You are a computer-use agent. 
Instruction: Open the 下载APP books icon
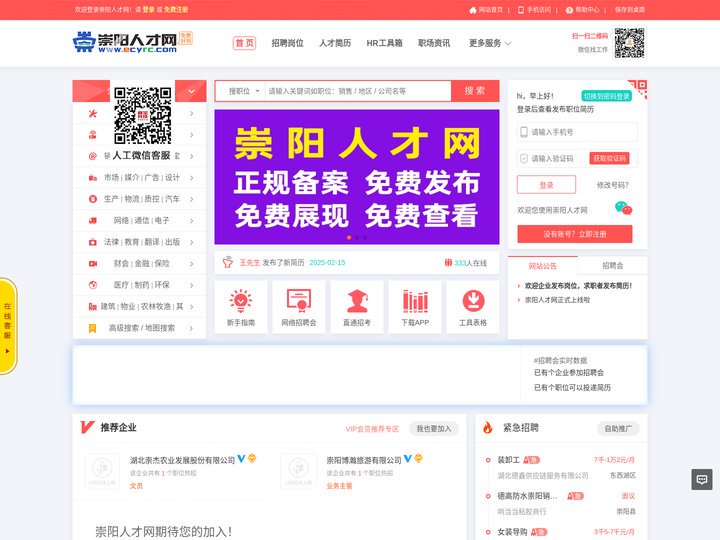(415, 301)
